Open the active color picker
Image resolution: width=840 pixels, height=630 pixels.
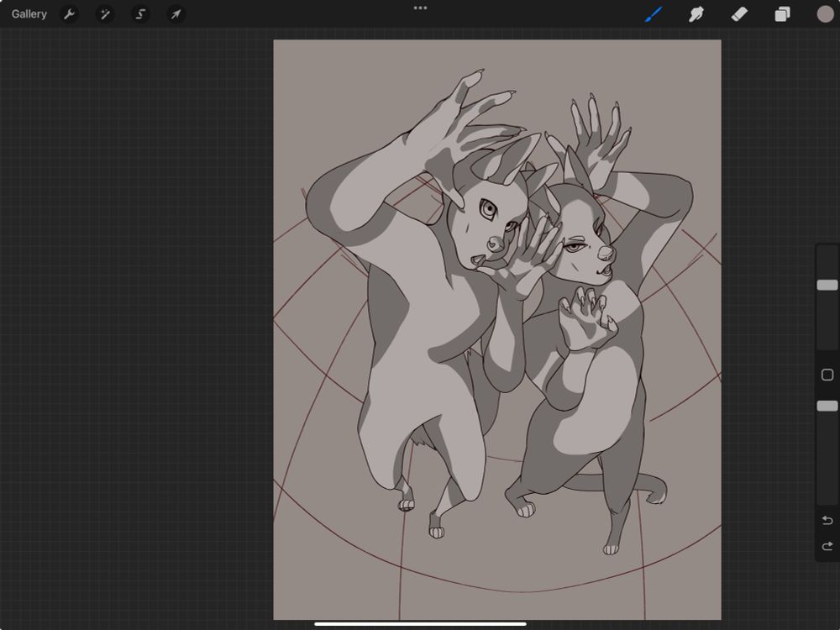point(825,14)
